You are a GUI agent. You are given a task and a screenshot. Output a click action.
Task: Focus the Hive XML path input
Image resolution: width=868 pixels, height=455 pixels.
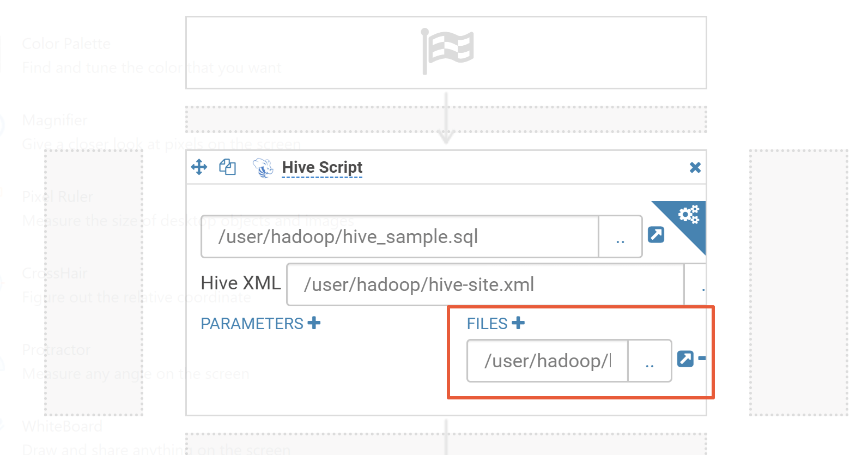(485, 285)
